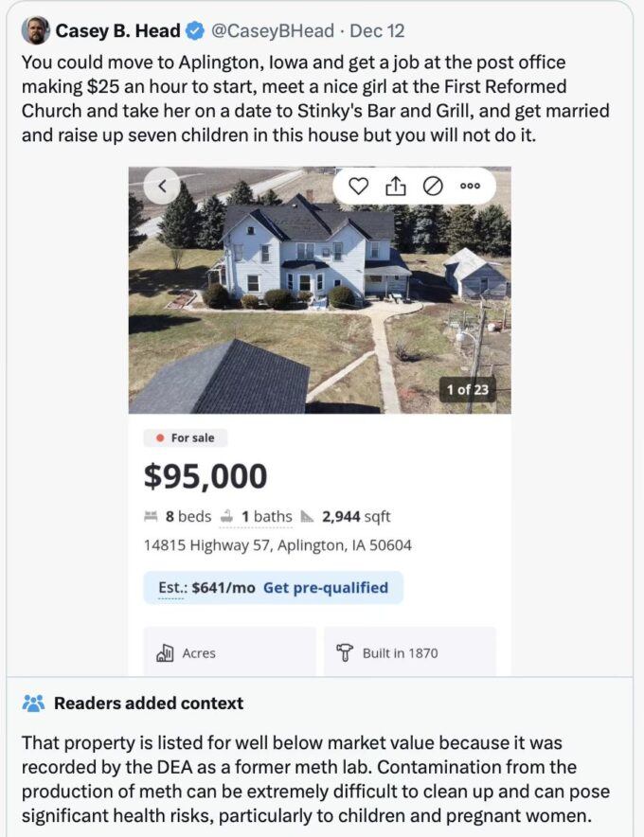Viewport: 644px width, 837px height.
Task: Hide the listing with the circle-slash icon
Action: (x=432, y=187)
